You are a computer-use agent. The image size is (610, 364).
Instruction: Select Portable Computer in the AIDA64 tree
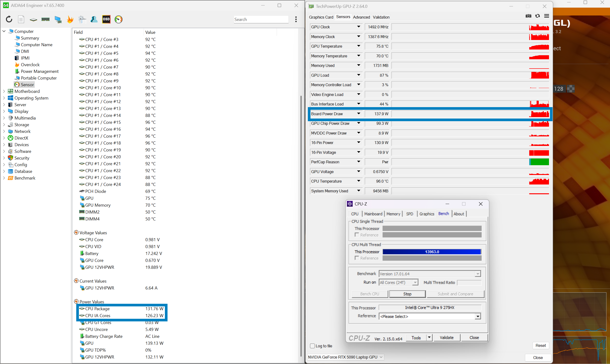point(39,78)
